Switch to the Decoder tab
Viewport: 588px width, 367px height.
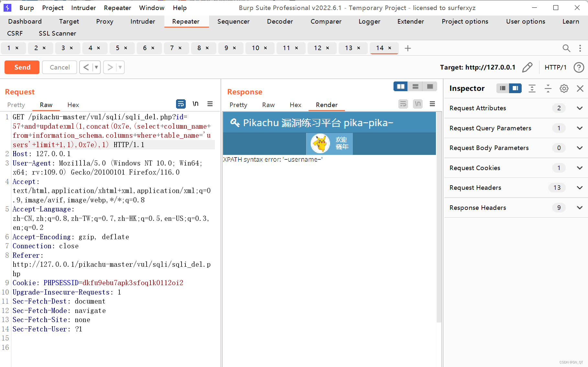point(280,21)
